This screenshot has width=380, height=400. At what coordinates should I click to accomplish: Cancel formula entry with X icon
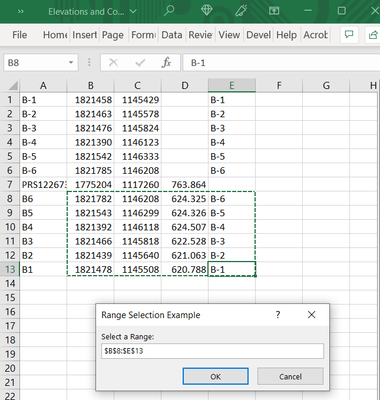click(x=113, y=62)
